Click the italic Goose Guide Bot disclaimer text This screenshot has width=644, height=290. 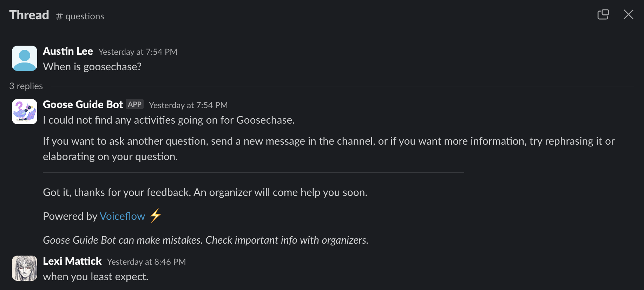205,240
